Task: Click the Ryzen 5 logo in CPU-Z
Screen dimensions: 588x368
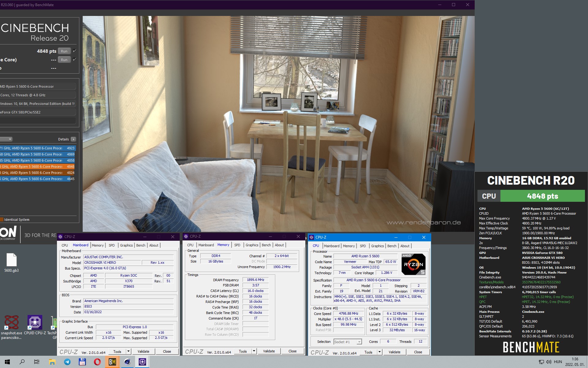Action: 413,264
